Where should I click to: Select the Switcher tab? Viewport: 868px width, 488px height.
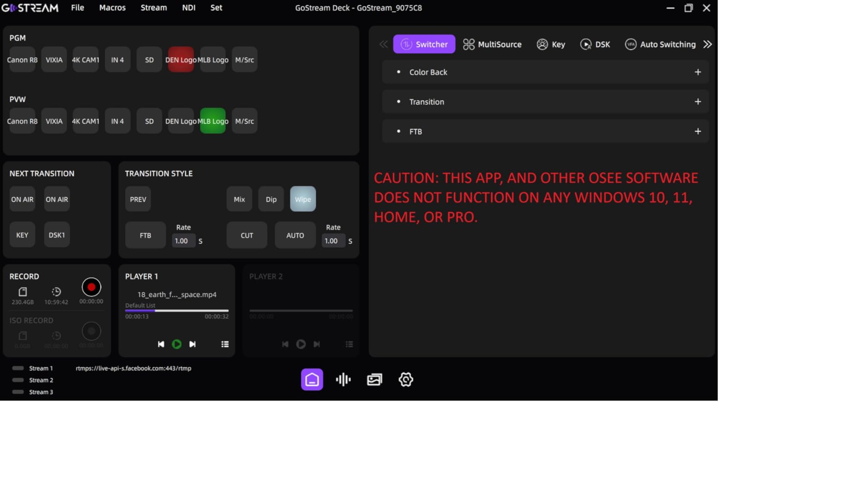[424, 44]
